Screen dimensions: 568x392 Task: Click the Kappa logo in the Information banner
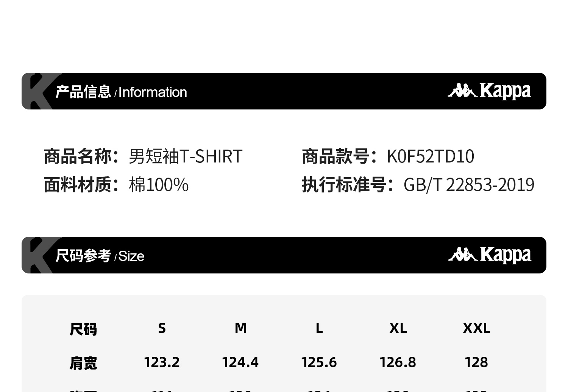click(489, 91)
